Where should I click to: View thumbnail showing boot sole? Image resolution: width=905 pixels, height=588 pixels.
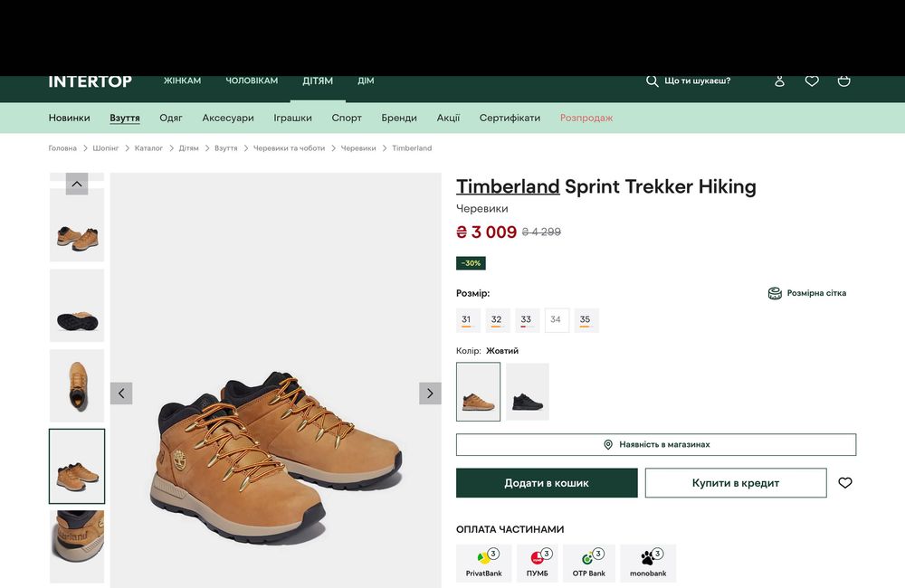click(x=77, y=305)
